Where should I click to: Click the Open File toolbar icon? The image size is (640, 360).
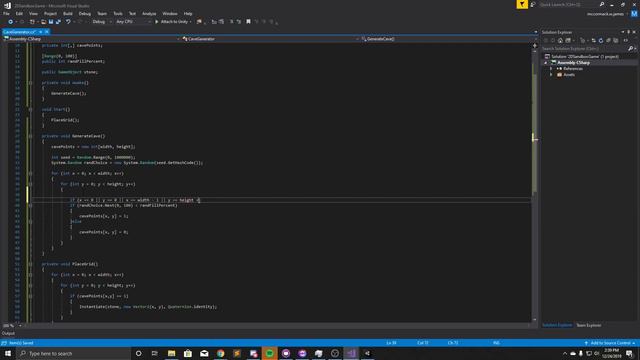pyautogui.click(x=43, y=22)
